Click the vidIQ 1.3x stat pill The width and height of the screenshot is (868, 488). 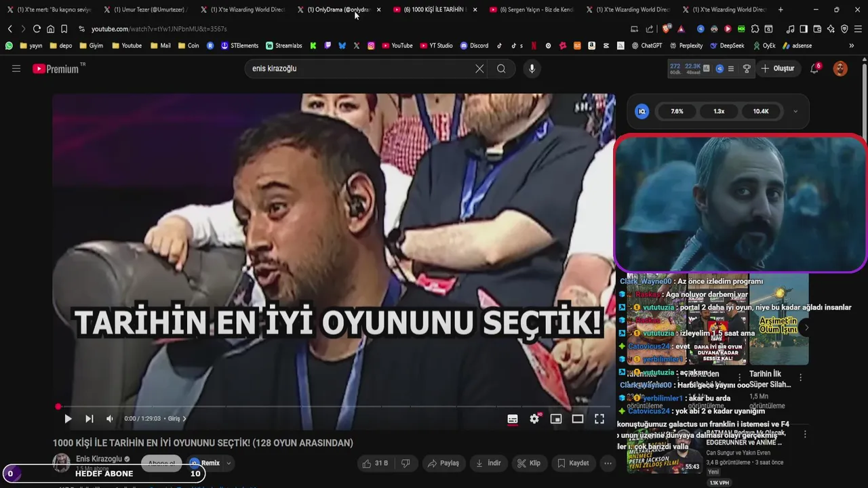[x=719, y=111]
